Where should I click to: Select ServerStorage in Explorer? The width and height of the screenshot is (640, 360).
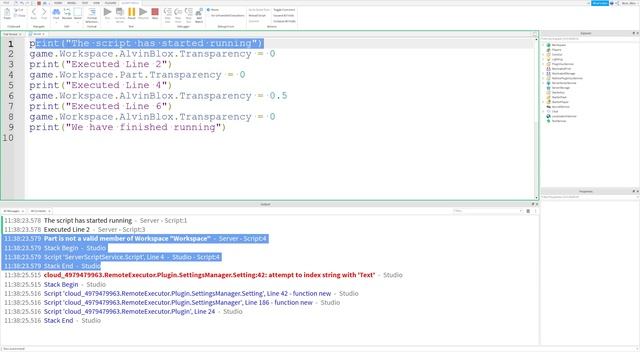pyautogui.click(x=560, y=88)
